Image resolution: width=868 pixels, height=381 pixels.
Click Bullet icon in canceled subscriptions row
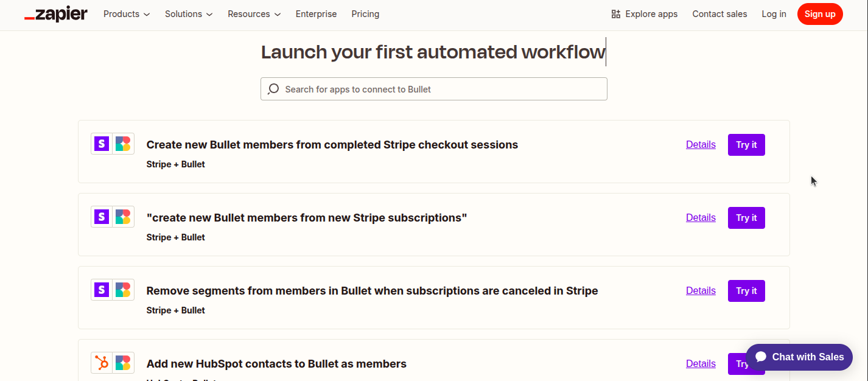click(x=123, y=290)
